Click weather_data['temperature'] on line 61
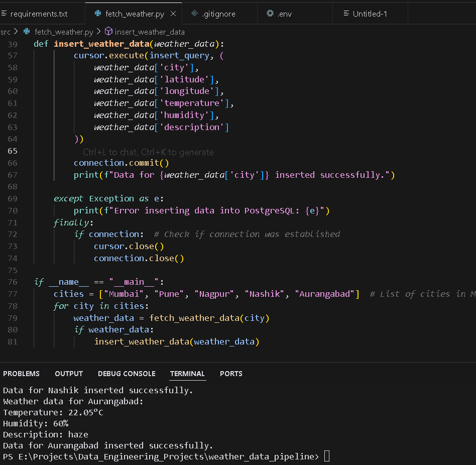This screenshot has width=476, height=465. pos(164,103)
